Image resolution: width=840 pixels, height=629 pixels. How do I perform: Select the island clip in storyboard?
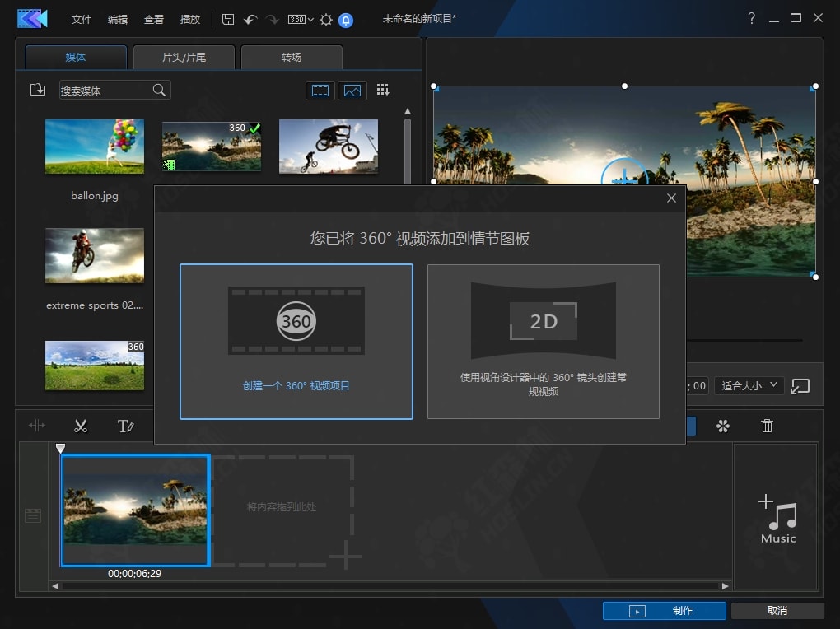[x=135, y=510]
